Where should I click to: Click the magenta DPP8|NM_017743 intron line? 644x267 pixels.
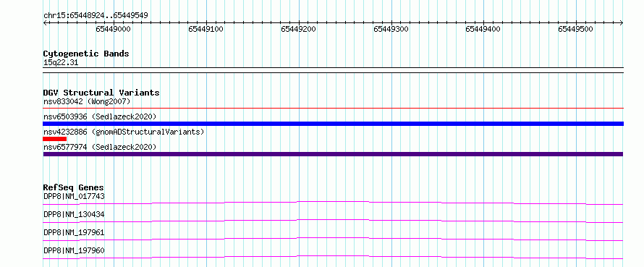333,203
